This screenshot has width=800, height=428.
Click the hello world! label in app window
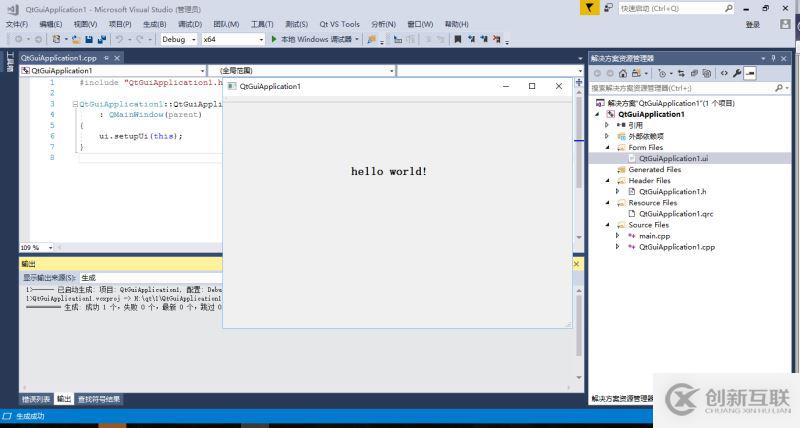(389, 171)
